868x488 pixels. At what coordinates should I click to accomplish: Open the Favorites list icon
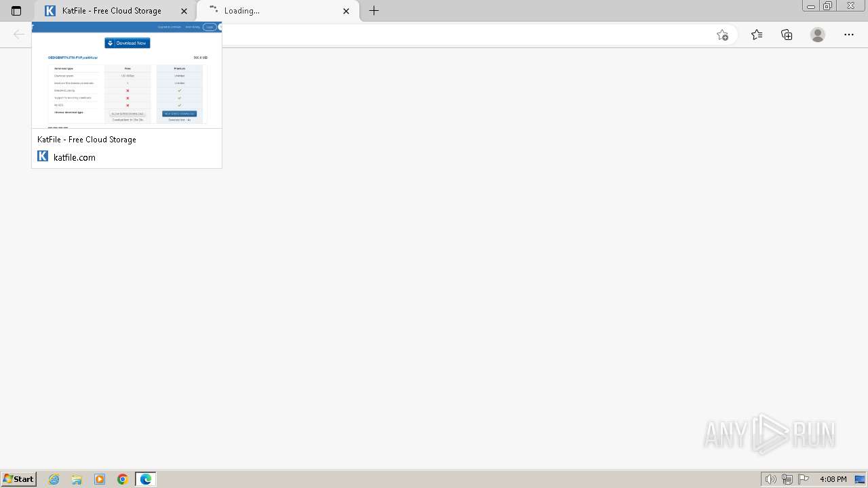[757, 35]
